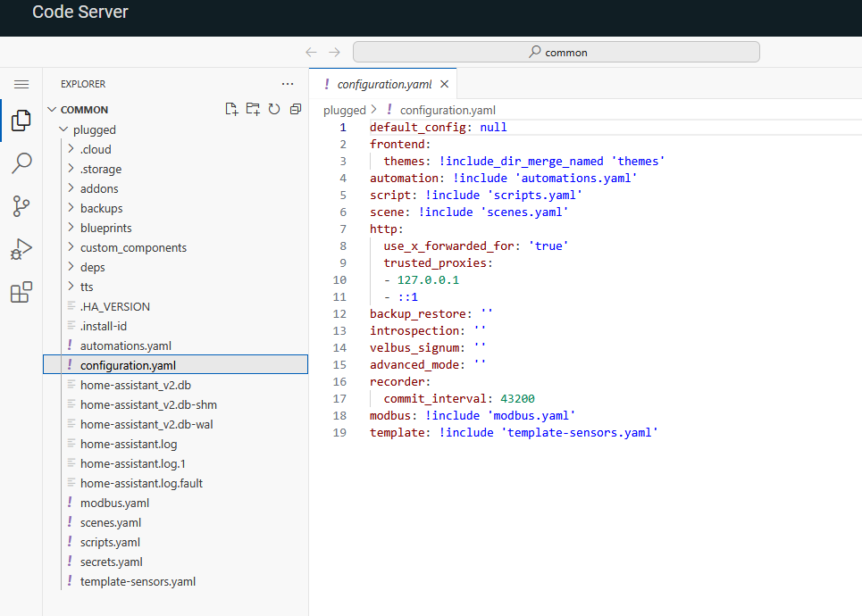Collapse all folders in Explorer
The height and width of the screenshot is (616, 862).
295,109
